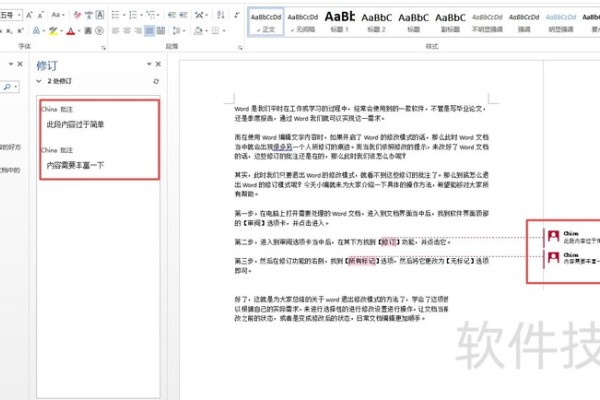
Task: Collapse the '2 处修订' revisions list
Action: pyautogui.click(x=39, y=81)
